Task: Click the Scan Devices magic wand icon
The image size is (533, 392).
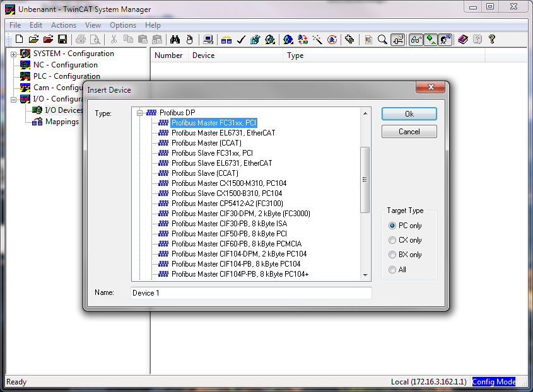Action: tap(317, 40)
